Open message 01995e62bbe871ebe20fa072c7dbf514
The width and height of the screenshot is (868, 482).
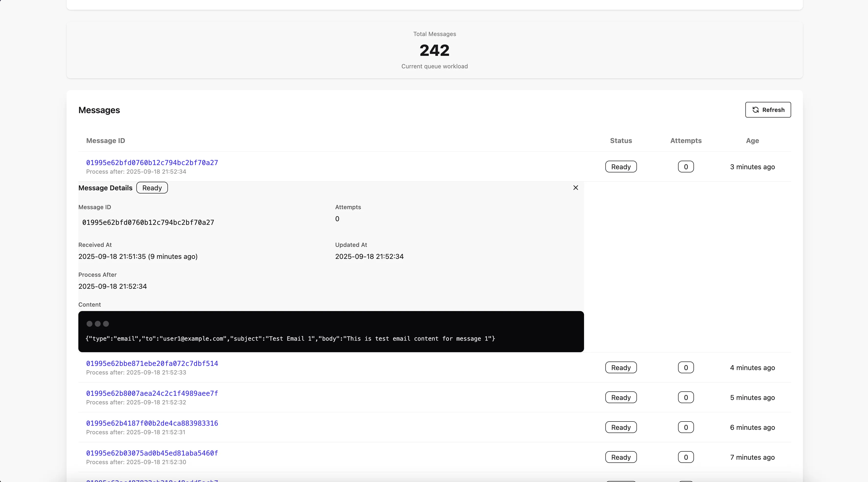tap(152, 364)
